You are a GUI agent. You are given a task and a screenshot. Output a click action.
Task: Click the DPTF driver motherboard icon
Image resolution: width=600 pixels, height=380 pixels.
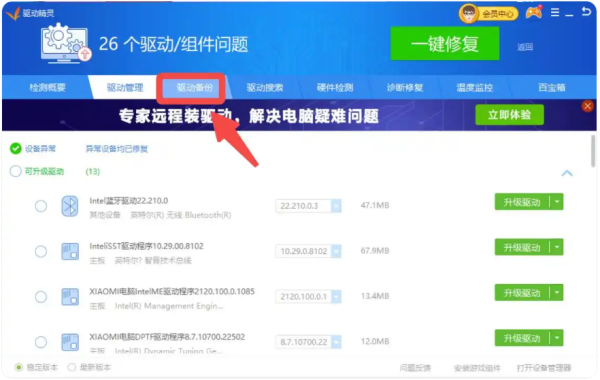70,342
